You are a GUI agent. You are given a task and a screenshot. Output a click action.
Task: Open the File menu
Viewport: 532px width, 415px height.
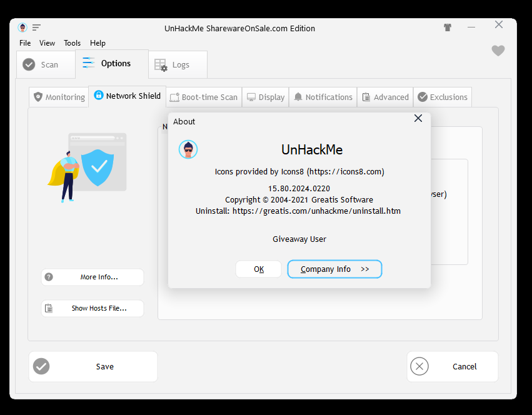click(25, 43)
